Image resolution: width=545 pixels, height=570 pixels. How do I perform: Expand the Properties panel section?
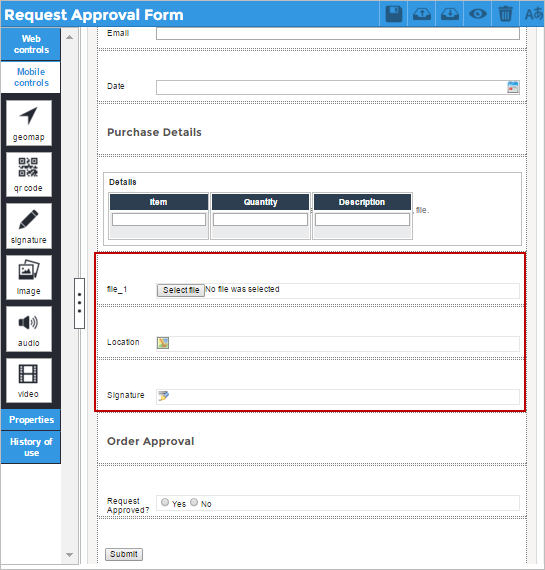click(31, 420)
